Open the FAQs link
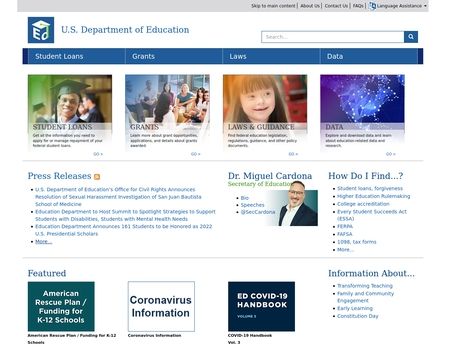Image resolution: width=450 pixels, height=360 pixels. (358, 6)
